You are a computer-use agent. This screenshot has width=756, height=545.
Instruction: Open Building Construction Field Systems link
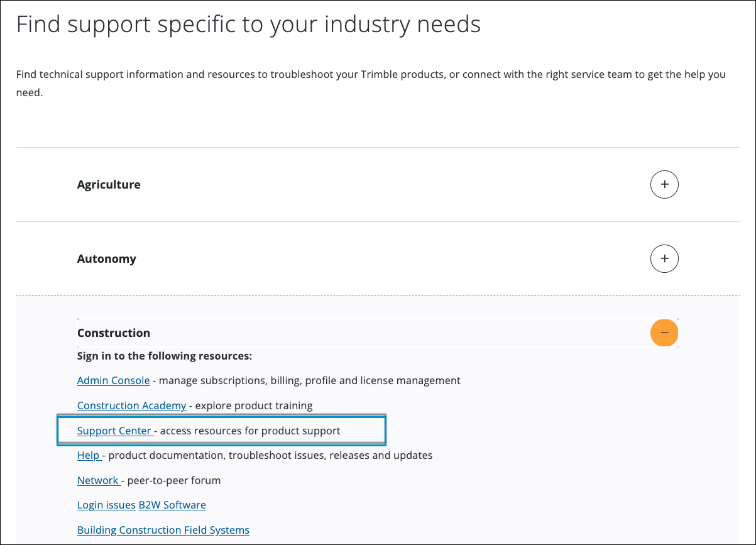pyautogui.click(x=163, y=530)
